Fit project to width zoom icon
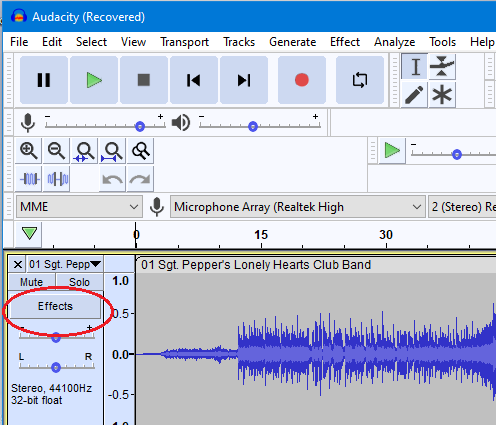 pyautogui.click(x=112, y=151)
